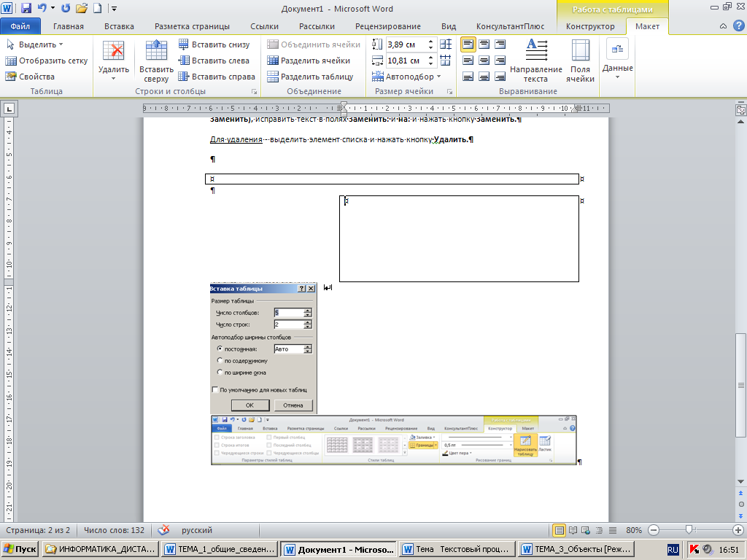Select align top left cell alignment
This screenshot has width=747, height=560.
[468, 44]
